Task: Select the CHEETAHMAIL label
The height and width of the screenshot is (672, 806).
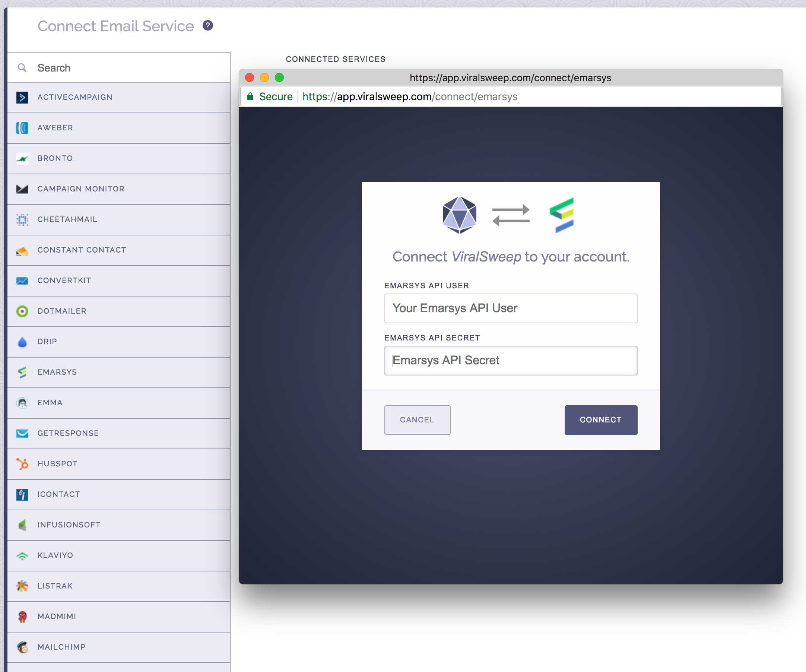Action: (67, 219)
